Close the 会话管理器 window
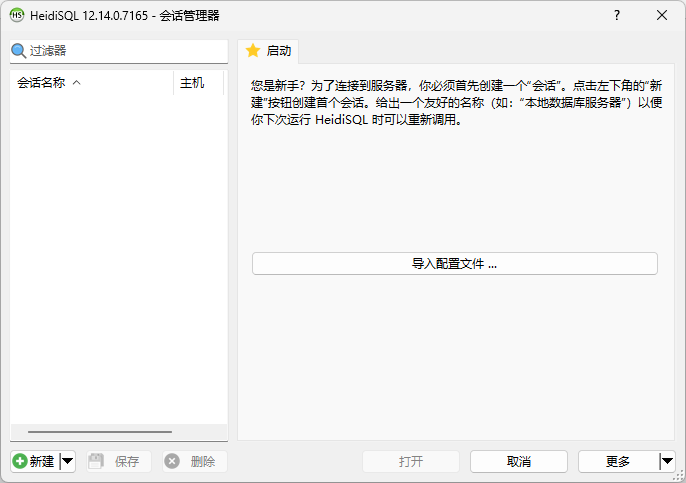 662,15
